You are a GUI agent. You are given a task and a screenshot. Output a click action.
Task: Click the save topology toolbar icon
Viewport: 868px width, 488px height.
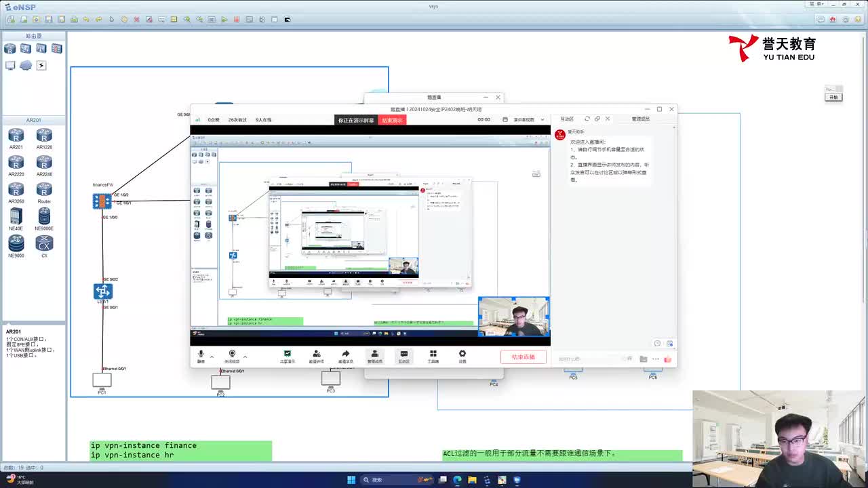click(49, 19)
